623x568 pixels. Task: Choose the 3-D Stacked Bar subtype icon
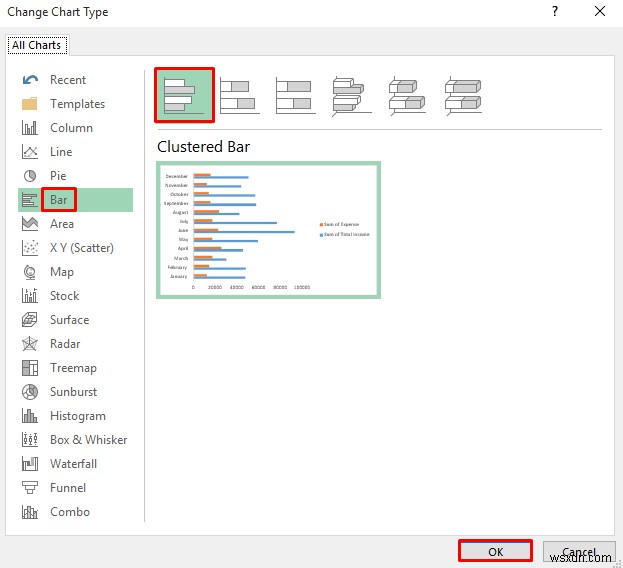[407, 96]
